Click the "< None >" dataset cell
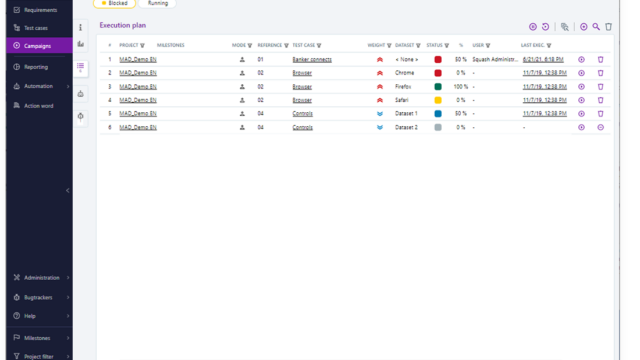This screenshot has height=360, width=640. (x=407, y=60)
